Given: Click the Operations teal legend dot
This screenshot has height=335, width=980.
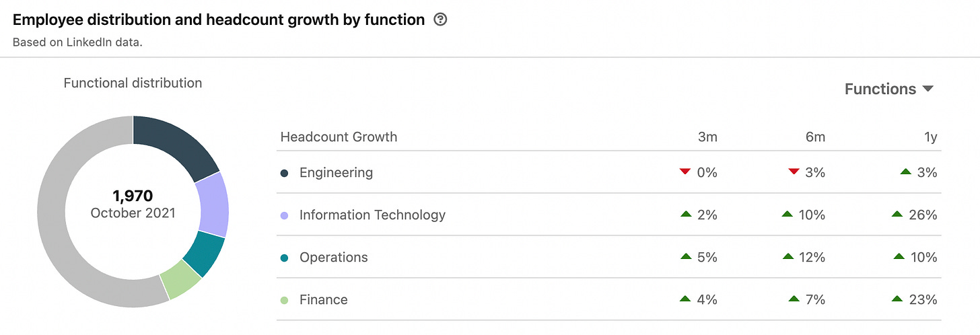Looking at the screenshot, I should pyautogui.click(x=285, y=258).
